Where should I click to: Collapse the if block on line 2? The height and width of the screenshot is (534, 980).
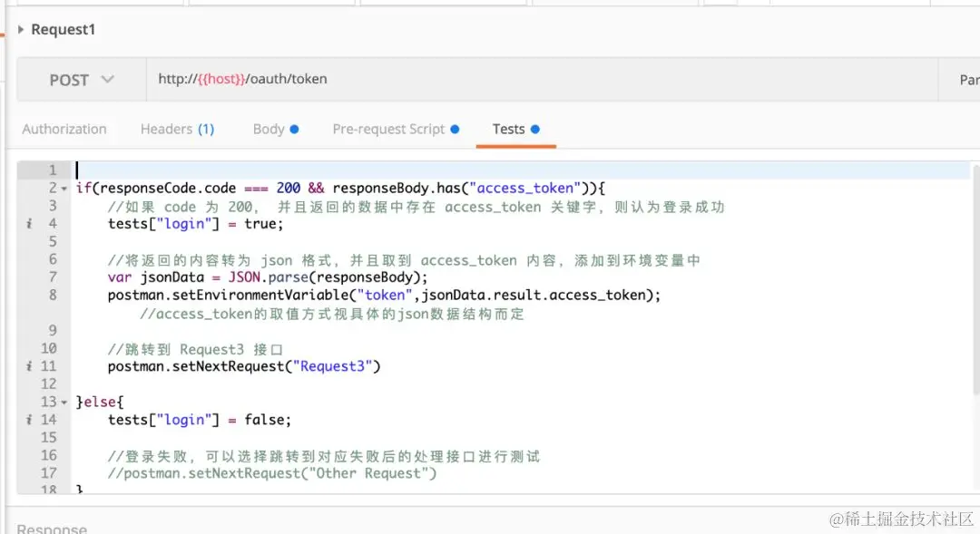pos(62,187)
